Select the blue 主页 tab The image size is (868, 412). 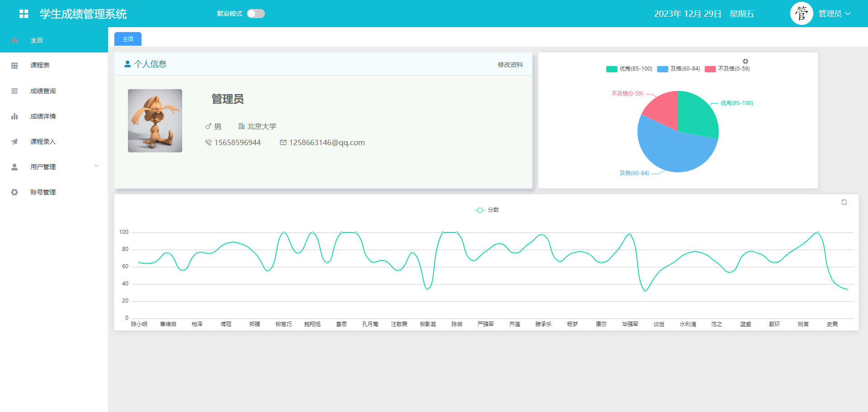click(128, 39)
